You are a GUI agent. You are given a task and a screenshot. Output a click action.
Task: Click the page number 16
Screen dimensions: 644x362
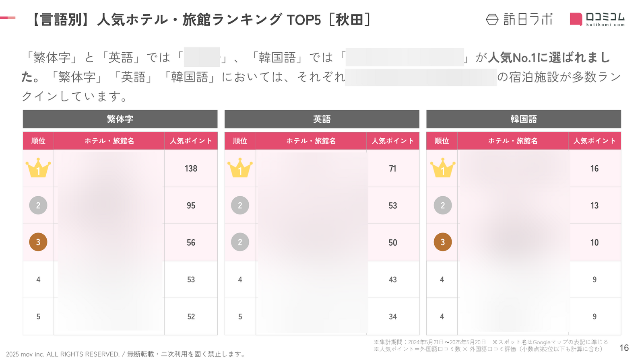click(x=624, y=348)
